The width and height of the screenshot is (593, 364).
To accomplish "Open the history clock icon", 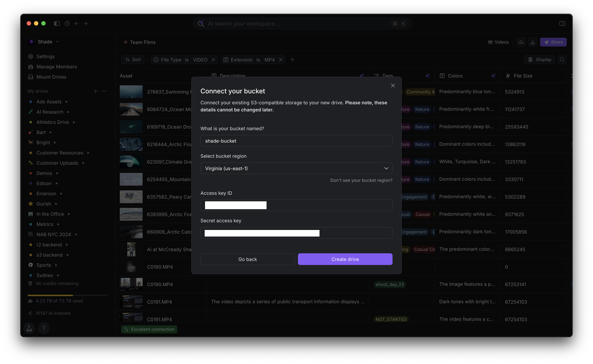I will pos(67,23).
